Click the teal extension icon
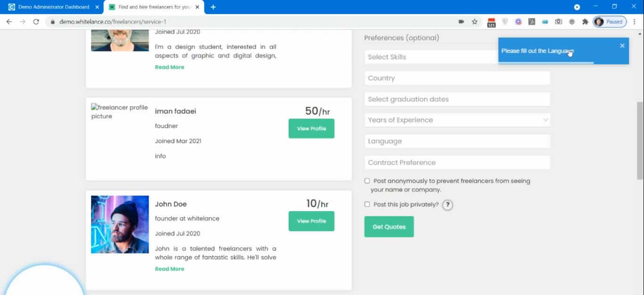Image resolution: width=644 pixels, height=295 pixels. click(x=545, y=22)
